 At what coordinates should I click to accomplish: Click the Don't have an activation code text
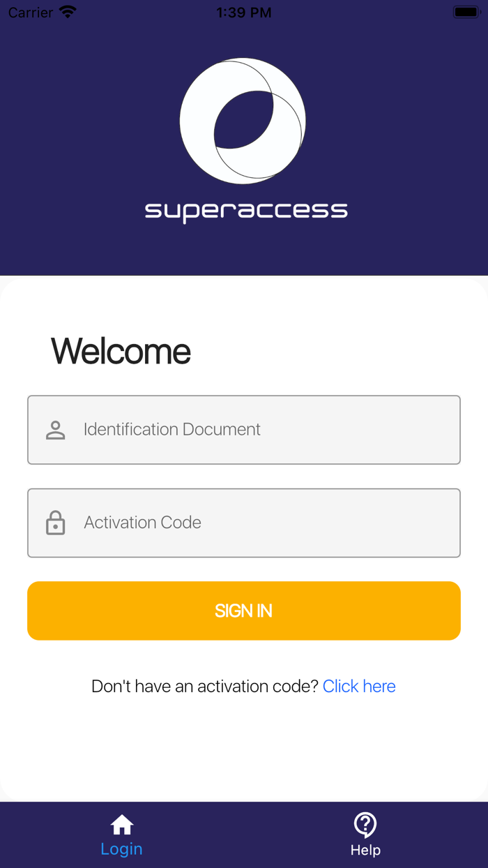[x=204, y=686]
